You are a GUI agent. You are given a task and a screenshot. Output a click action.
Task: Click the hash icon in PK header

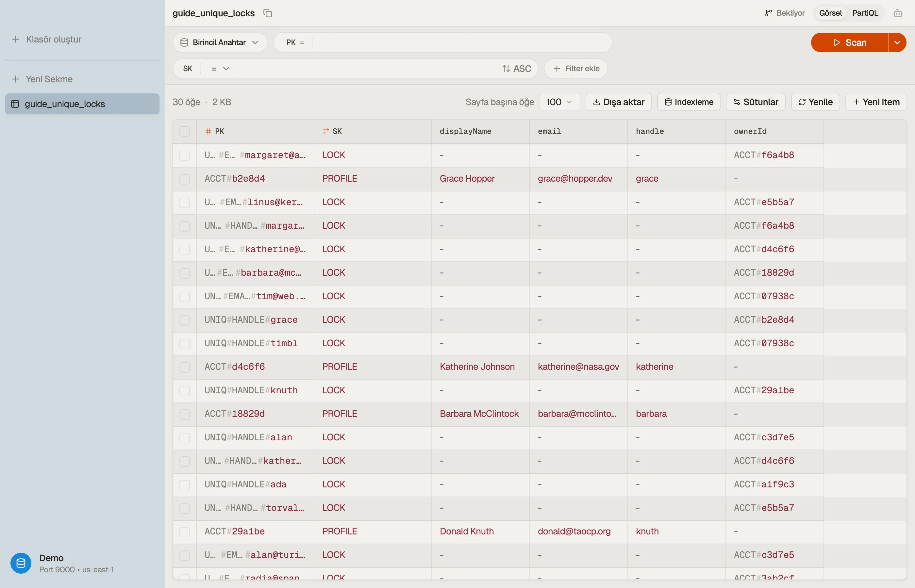click(208, 131)
